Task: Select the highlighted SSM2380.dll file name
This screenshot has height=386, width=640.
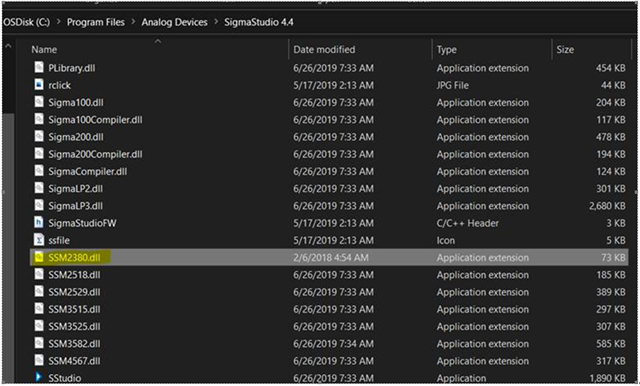Action: [x=74, y=257]
